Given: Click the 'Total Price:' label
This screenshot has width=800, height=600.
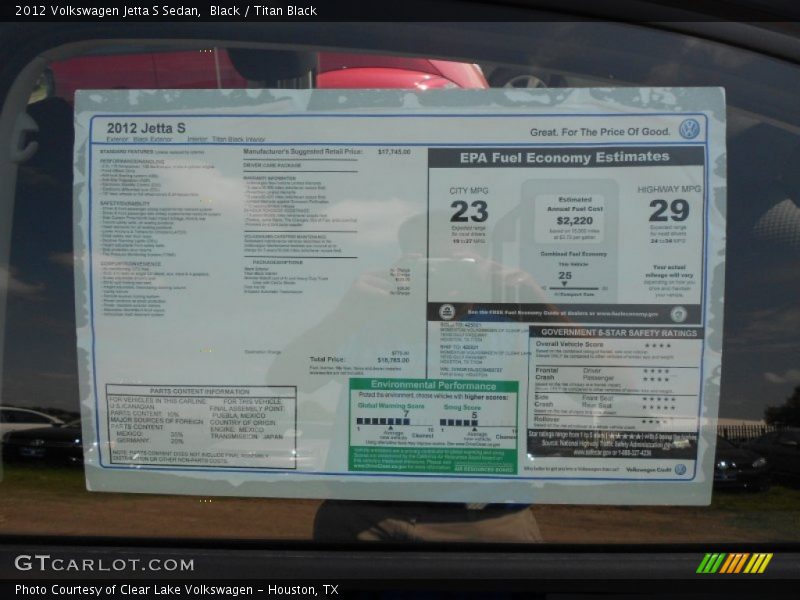Looking at the screenshot, I should pos(327,359).
